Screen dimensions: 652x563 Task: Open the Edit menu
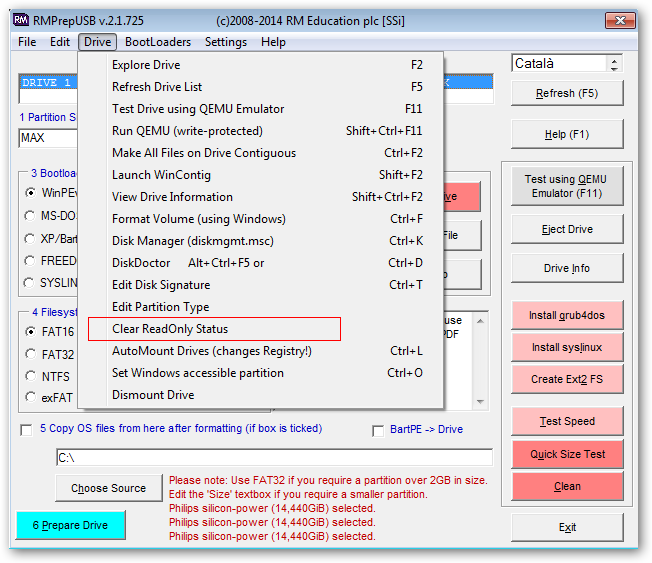pos(60,42)
